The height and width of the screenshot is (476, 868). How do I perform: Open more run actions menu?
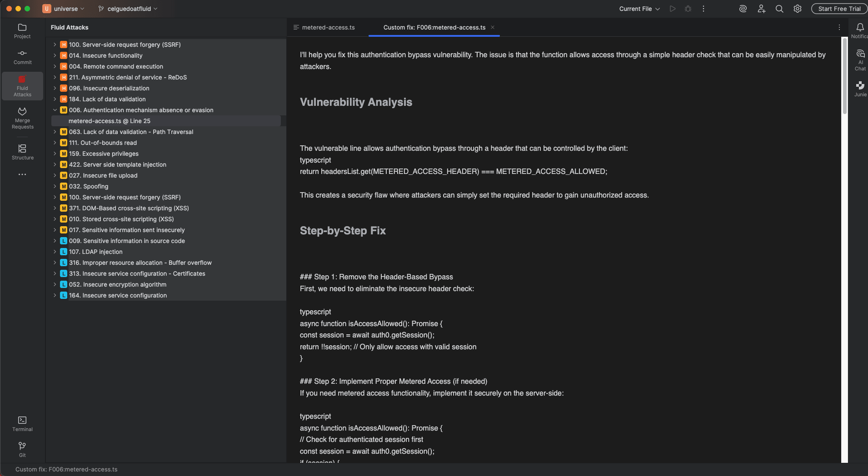703,9
